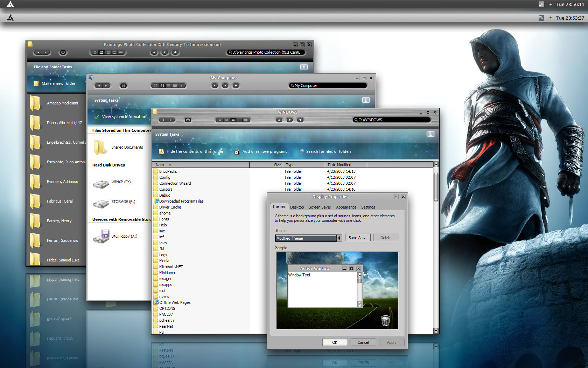Go back in the WINDOWS explorer window
This screenshot has width=588, height=368.
coord(163,120)
